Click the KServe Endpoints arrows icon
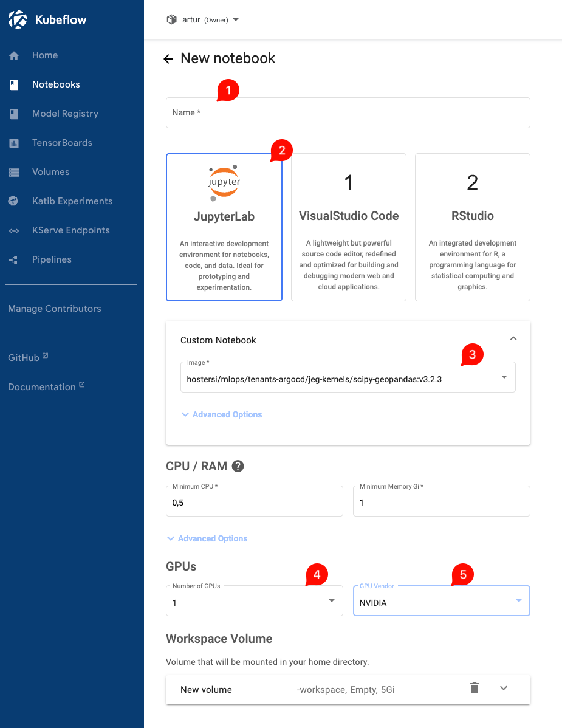Image resolution: width=562 pixels, height=728 pixels. click(14, 231)
